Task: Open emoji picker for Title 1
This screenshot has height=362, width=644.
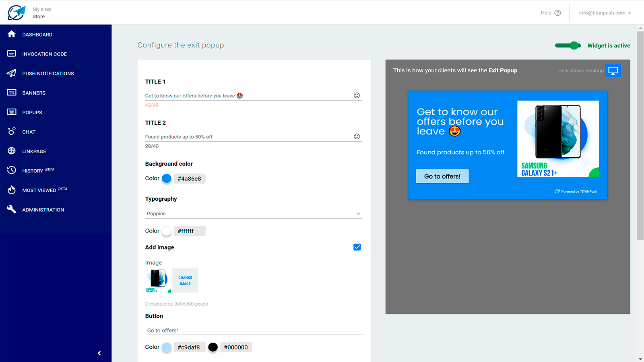Action: 357,95
